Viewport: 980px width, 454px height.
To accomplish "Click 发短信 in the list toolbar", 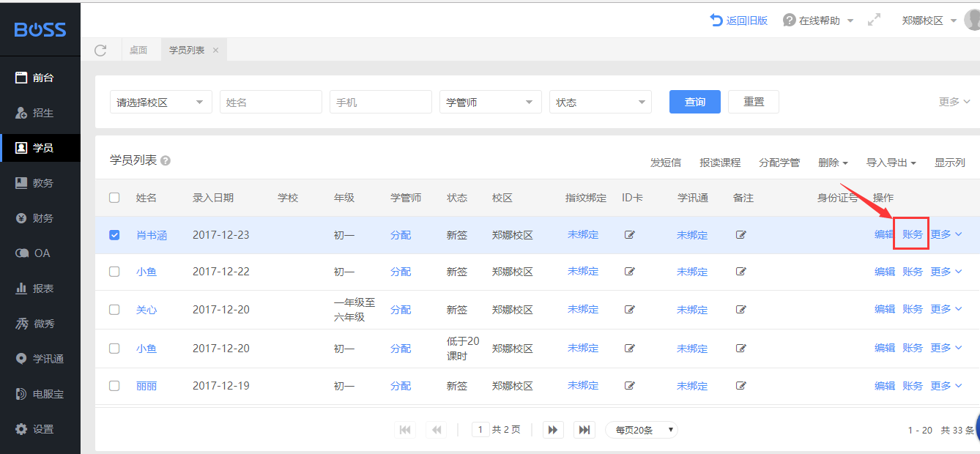I will [666, 163].
